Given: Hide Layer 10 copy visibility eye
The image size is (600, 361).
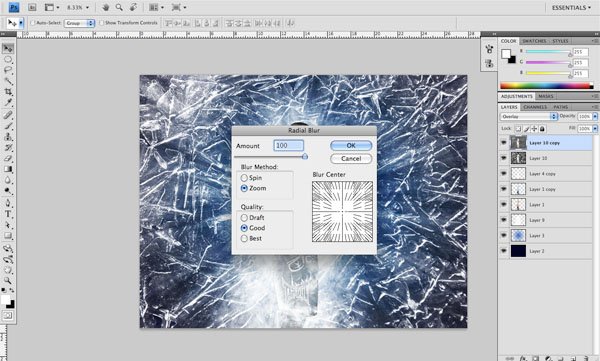Looking at the screenshot, I should [x=504, y=142].
